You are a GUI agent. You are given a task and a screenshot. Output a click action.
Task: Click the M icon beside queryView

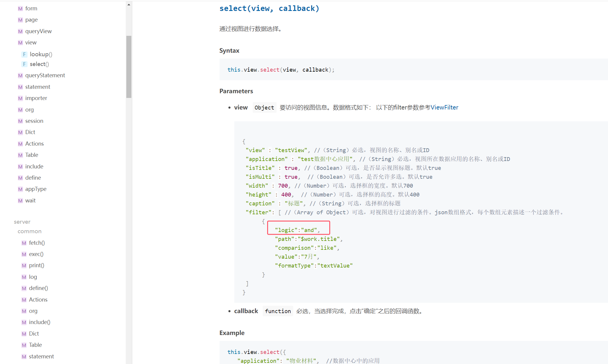click(20, 31)
